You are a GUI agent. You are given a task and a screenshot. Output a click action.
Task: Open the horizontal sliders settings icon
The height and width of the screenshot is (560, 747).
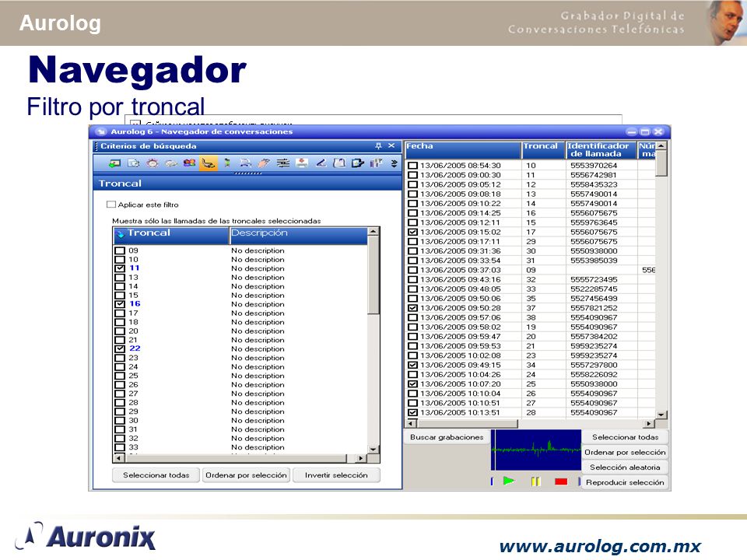(x=283, y=163)
